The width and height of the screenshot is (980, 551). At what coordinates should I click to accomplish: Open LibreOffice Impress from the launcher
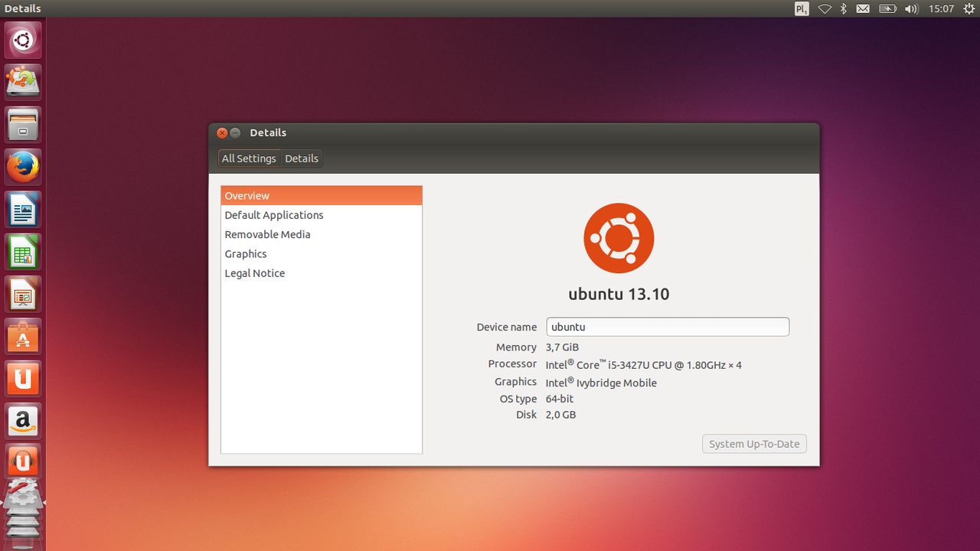(x=23, y=294)
